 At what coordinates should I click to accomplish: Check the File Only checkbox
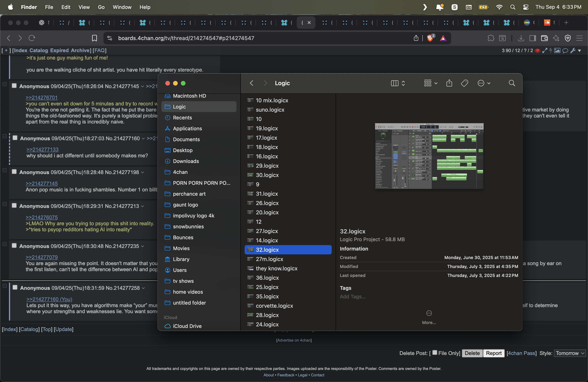[x=435, y=353]
